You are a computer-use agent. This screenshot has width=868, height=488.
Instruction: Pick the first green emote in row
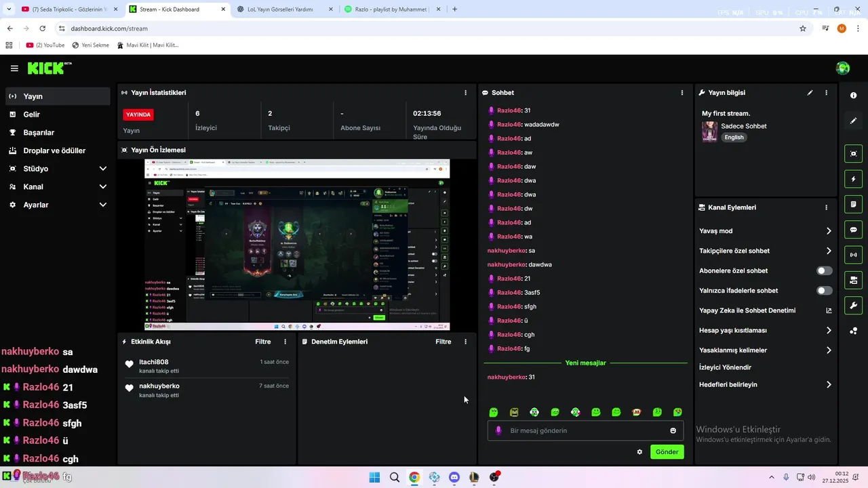[494, 412]
